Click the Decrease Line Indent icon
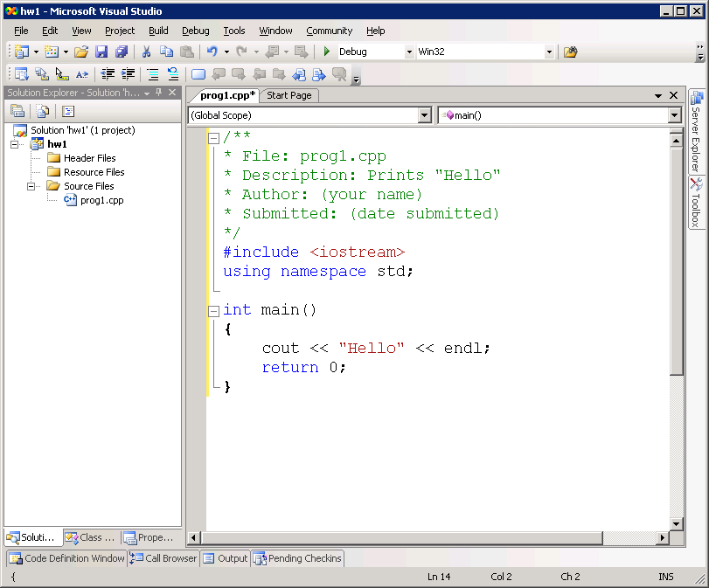The image size is (709, 588). point(108,74)
